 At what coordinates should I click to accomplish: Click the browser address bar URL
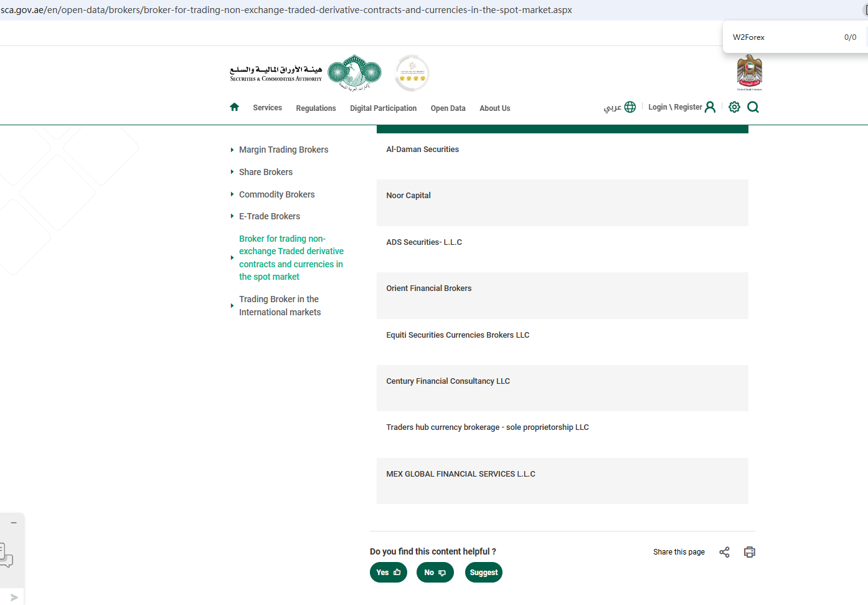click(x=286, y=10)
